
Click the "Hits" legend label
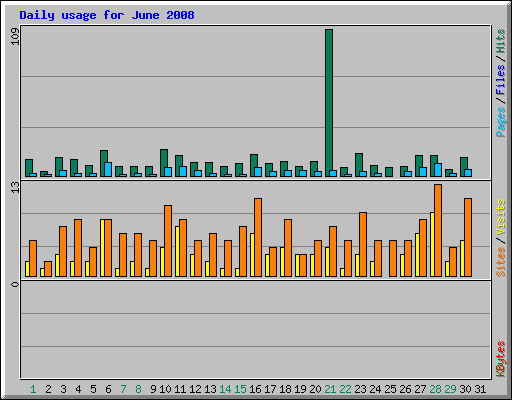(x=500, y=41)
